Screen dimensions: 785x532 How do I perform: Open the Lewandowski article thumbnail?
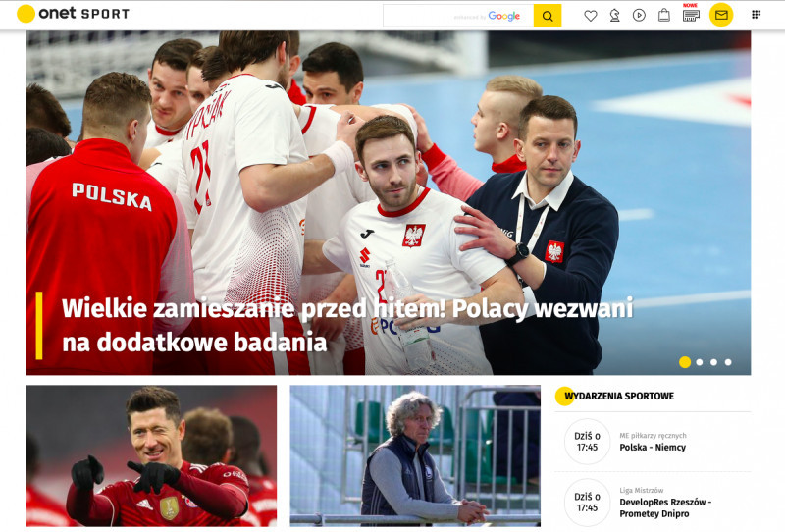pyautogui.click(x=151, y=455)
